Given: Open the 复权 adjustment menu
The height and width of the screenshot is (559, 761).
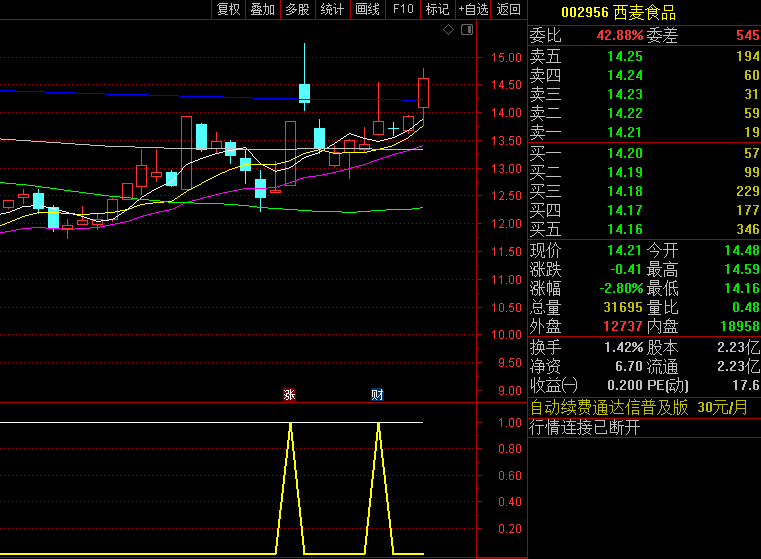Looking at the screenshot, I should [229, 9].
